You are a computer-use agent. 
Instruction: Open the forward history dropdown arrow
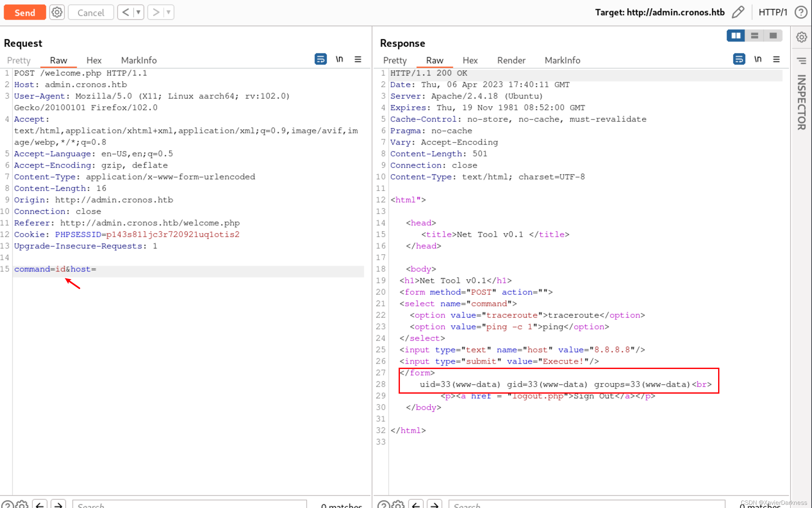tap(168, 12)
